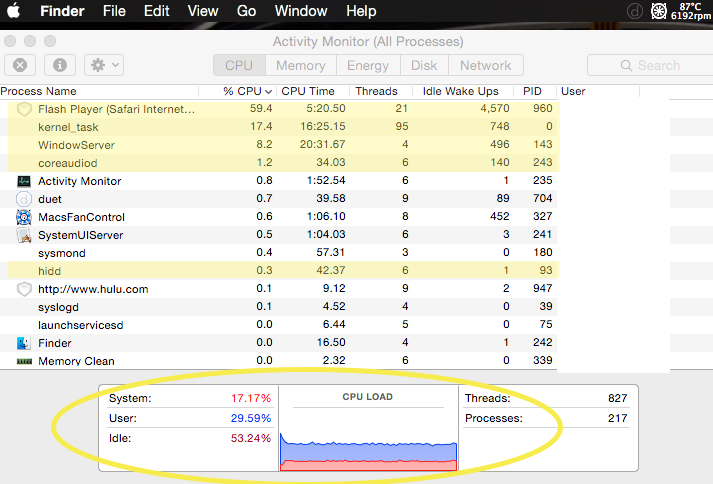This screenshot has width=713, height=484.
Task: Open the Help menu
Action: (x=361, y=11)
